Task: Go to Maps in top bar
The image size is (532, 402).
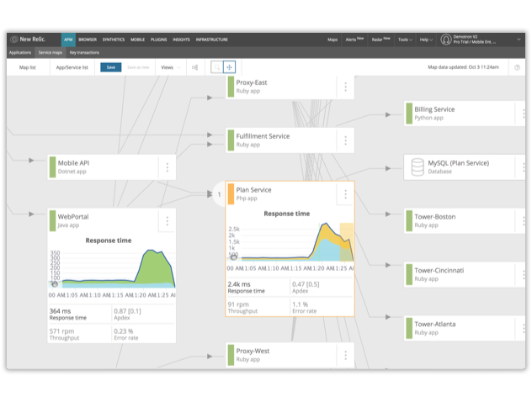Action: tap(332, 40)
